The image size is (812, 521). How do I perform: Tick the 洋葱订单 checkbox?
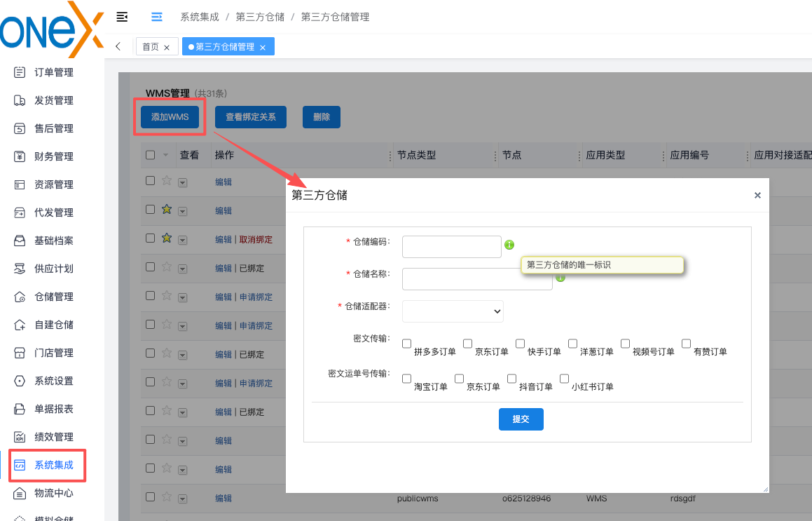pyautogui.click(x=573, y=343)
